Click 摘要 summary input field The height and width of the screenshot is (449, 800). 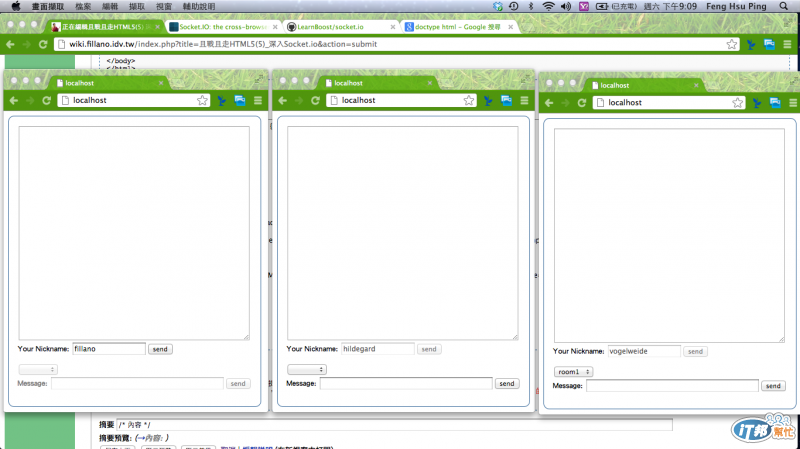pos(394,425)
